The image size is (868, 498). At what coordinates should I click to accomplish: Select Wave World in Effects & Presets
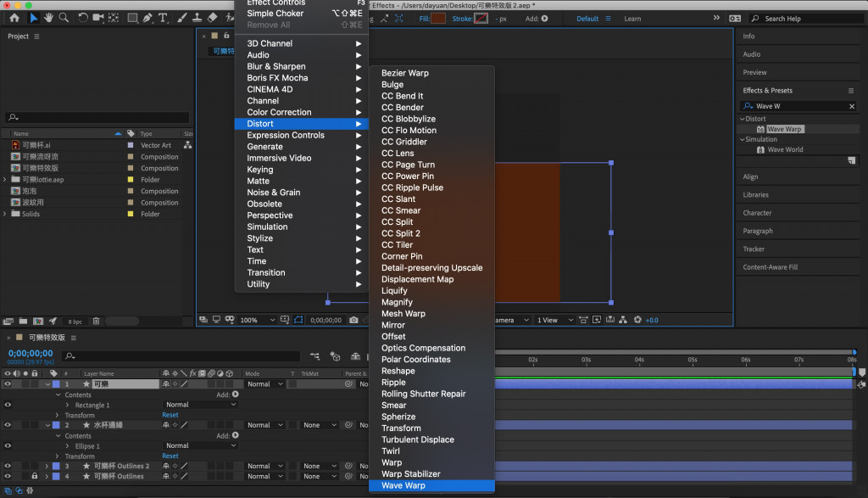(785, 149)
